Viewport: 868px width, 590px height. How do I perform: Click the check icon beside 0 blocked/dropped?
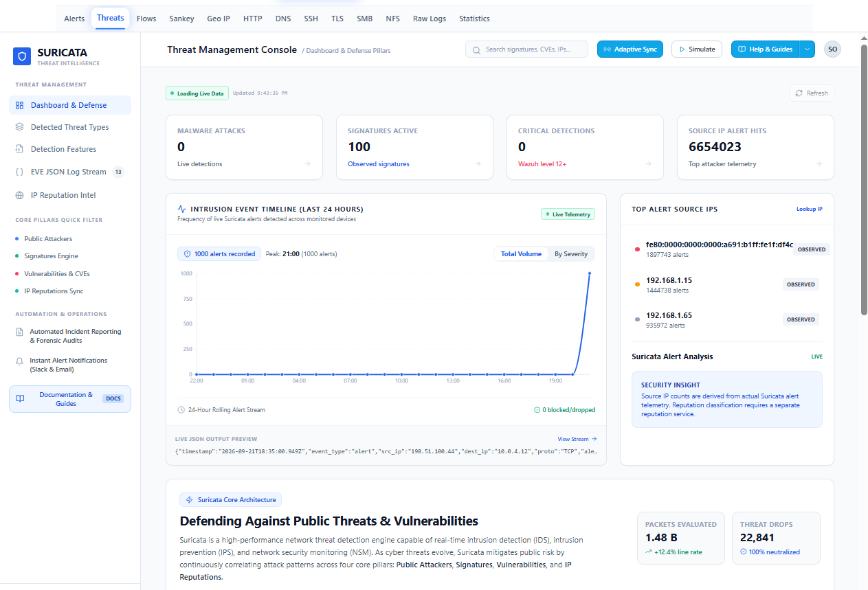pos(537,410)
